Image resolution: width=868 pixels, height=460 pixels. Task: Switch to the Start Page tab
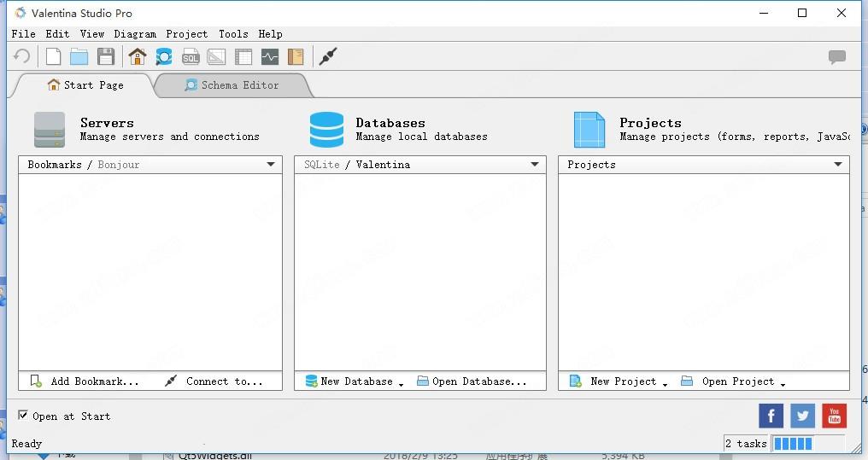point(85,85)
